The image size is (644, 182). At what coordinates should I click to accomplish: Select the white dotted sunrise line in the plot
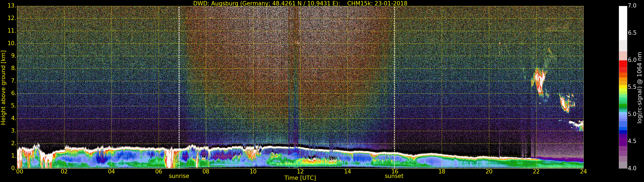click(179, 87)
